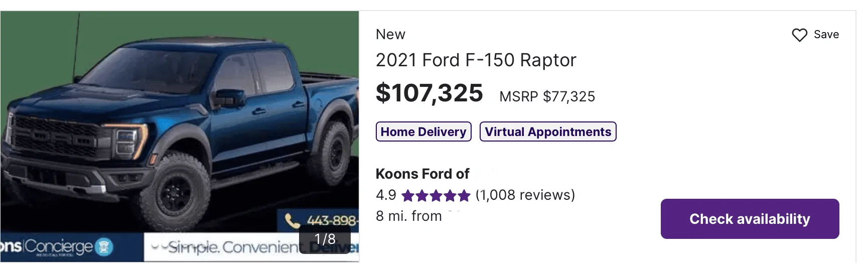This screenshot has height=263, width=868.
Task: Click the heart icon to save listing
Action: tap(799, 35)
